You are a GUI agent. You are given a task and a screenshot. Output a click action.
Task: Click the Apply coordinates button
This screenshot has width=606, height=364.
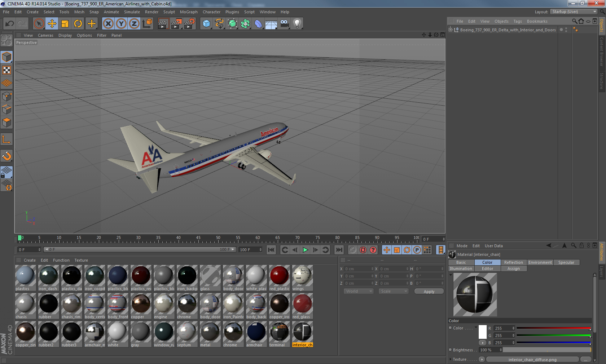coord(429,292)
